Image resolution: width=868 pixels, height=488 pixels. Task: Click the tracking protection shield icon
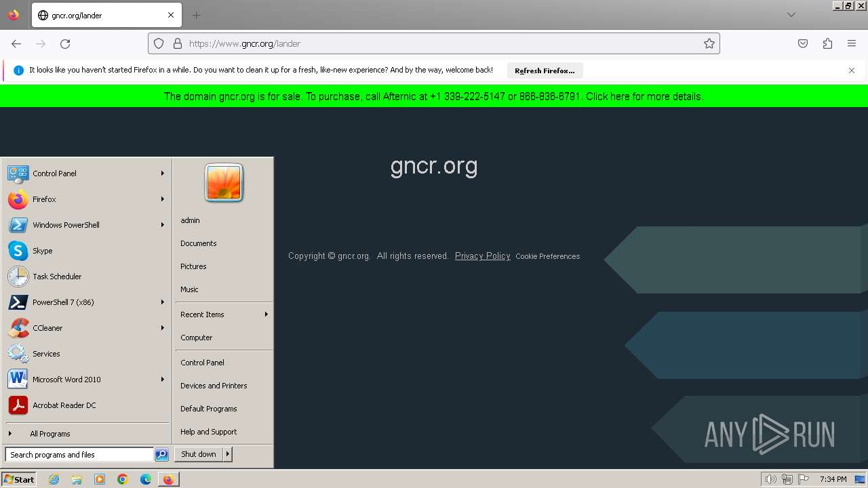159,43
